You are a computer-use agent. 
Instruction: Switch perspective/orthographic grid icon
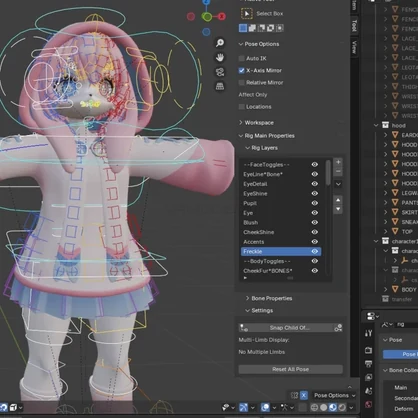220,87
